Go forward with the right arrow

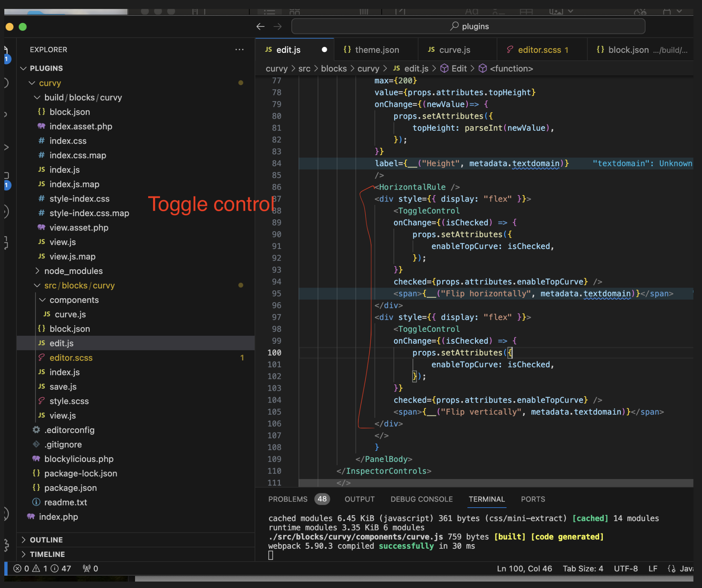click(278, 26)
